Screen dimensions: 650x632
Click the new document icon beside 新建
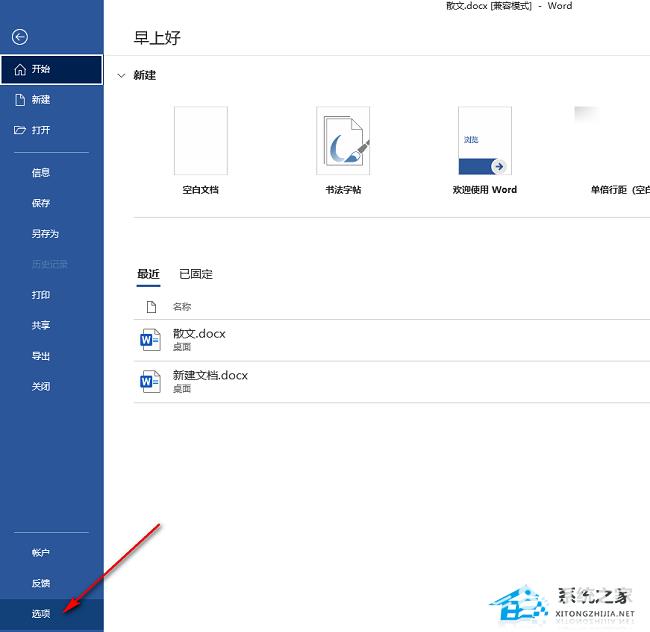point(20,100)
